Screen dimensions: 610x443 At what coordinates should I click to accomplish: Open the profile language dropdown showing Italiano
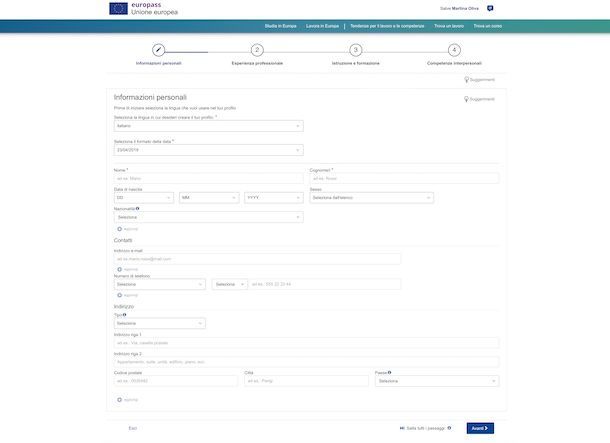209,126
